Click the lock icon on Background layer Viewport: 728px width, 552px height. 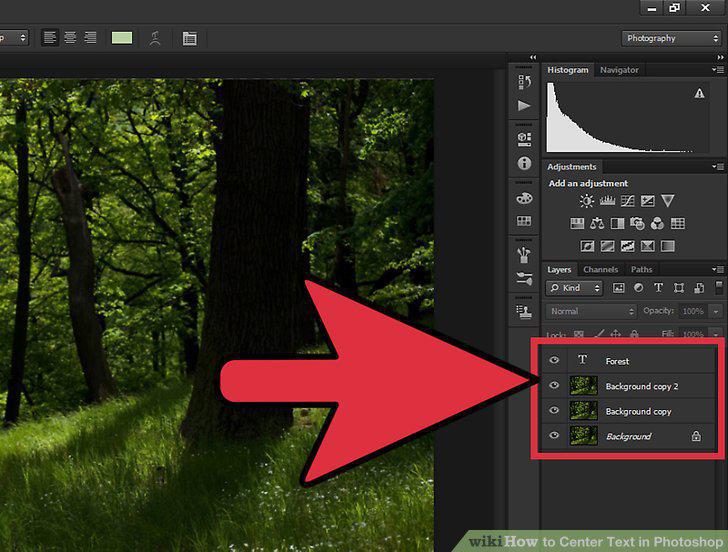[696, 436]
